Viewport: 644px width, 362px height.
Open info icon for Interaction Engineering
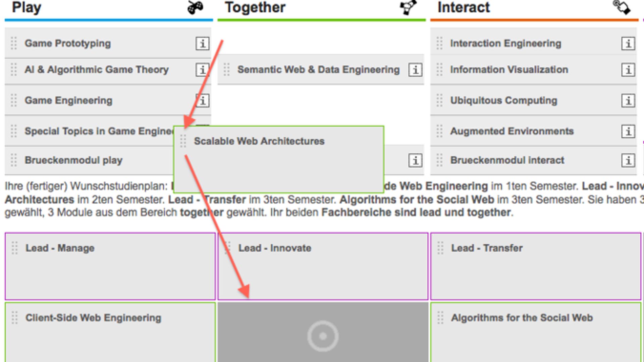click(x=628, y=44)
